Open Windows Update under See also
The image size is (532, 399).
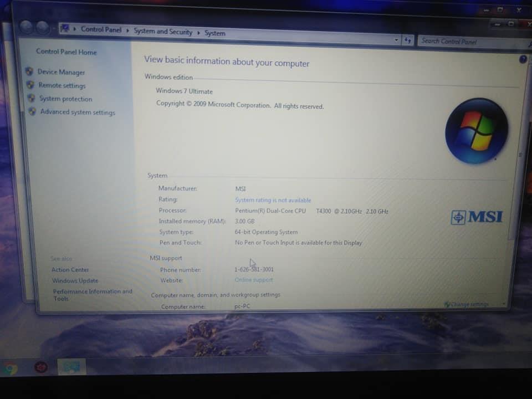(x=75, y=280)
